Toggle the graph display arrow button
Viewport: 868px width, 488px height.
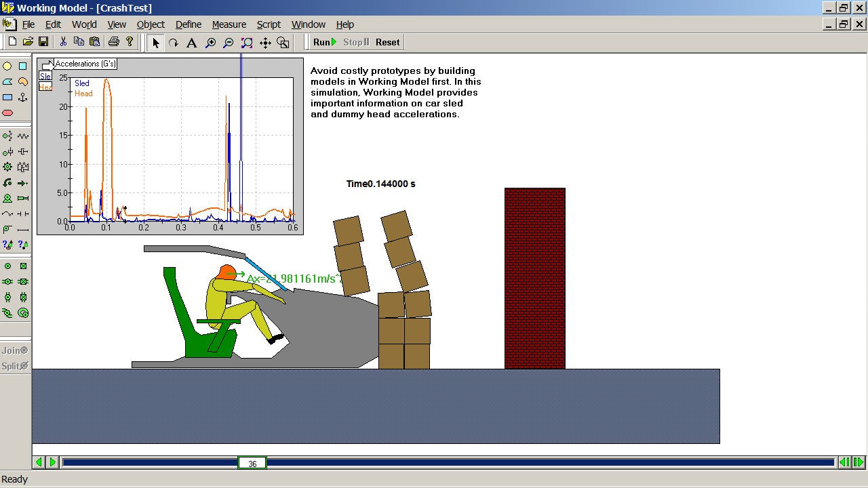[x=47, y=65]
